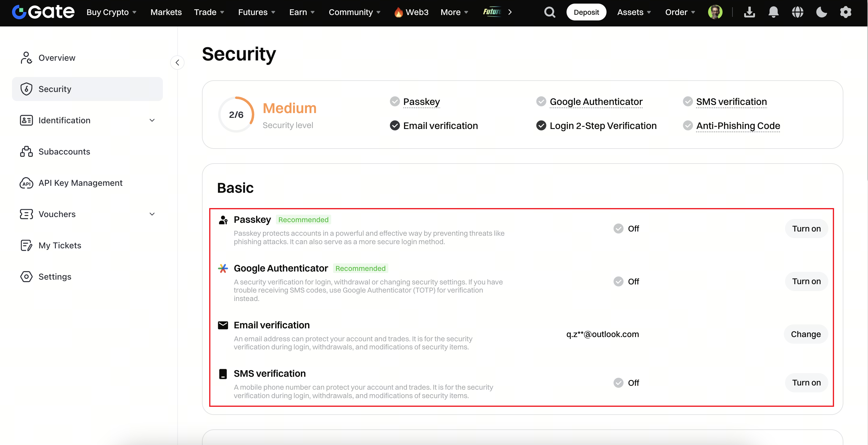Click the user profile avatar

715,12
